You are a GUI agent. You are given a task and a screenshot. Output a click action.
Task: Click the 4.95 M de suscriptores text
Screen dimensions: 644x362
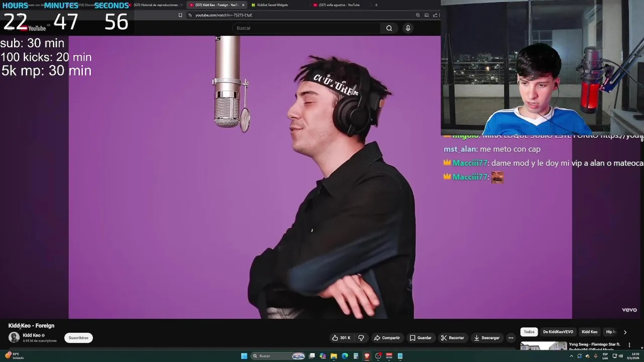[x=40, y=341]
